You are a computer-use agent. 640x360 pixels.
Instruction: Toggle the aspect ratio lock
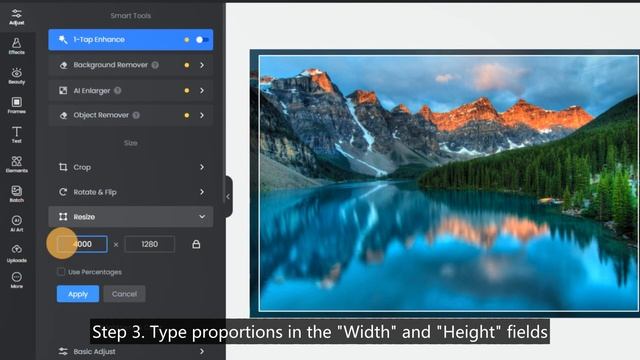[x=196, y=244]
